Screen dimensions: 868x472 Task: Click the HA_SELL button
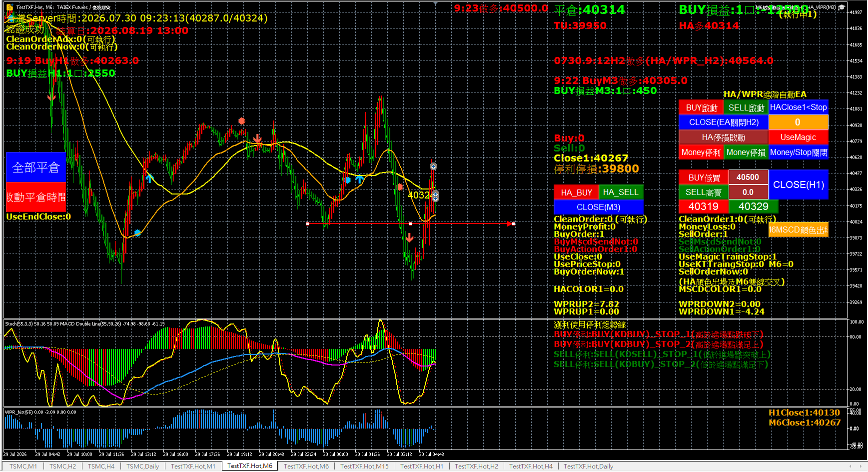coord(621,192)
